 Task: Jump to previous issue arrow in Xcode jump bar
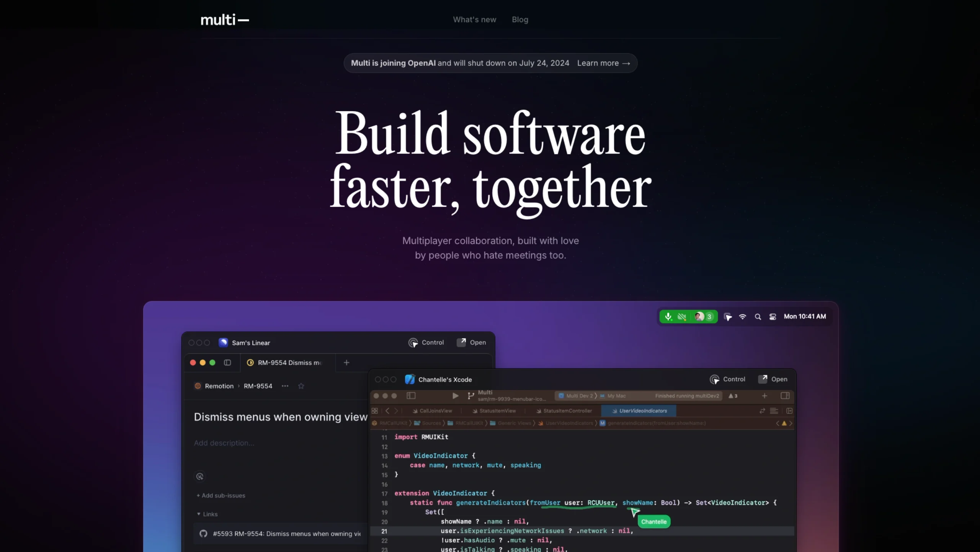[777, 423]
